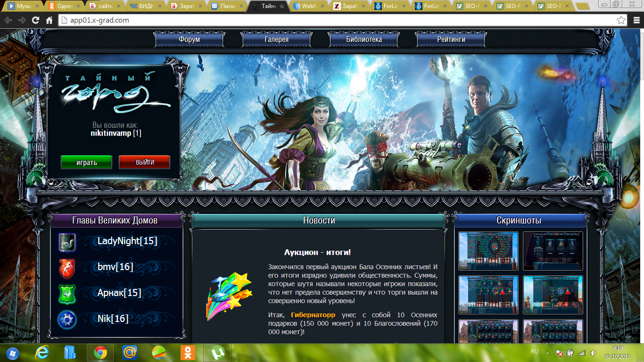Open a new tab with the new-tab button
This screenshot has height=362, width=644.
[x=583, y=7]
